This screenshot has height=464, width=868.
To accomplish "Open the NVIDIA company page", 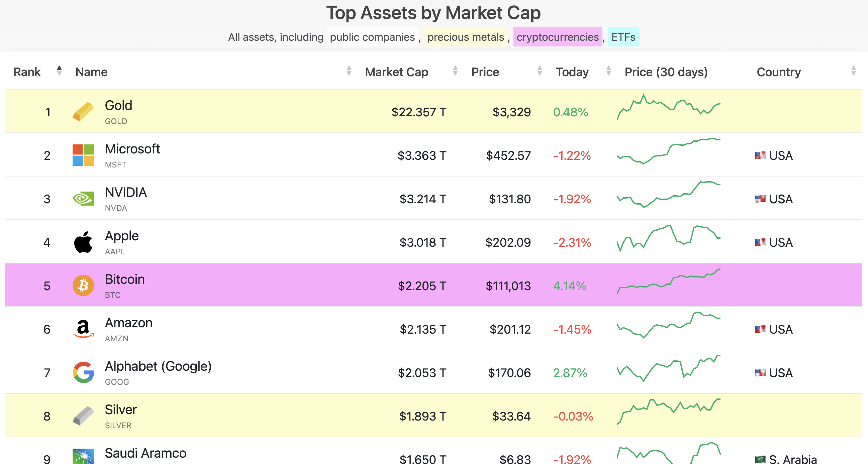I will pyautogui.click(x=126, y=192).
